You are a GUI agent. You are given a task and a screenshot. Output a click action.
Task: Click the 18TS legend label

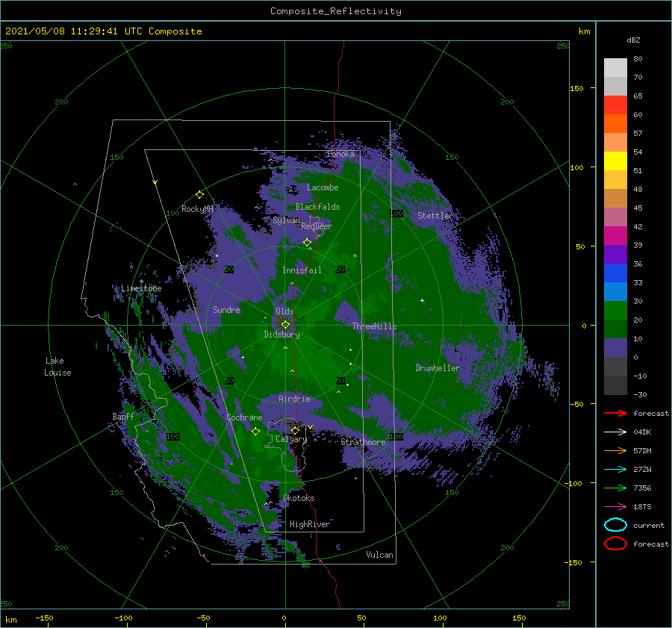(x=642, y=506)
